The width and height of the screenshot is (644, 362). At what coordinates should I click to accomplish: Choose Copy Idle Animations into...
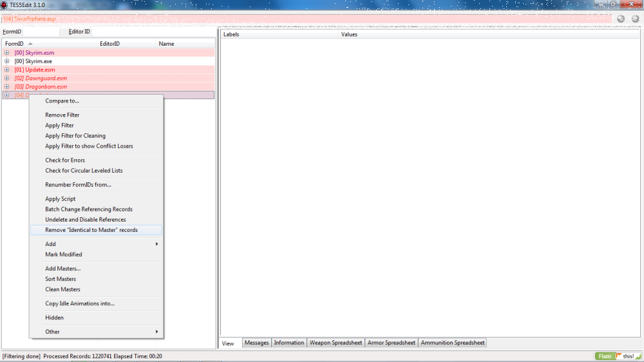(96, 303)
